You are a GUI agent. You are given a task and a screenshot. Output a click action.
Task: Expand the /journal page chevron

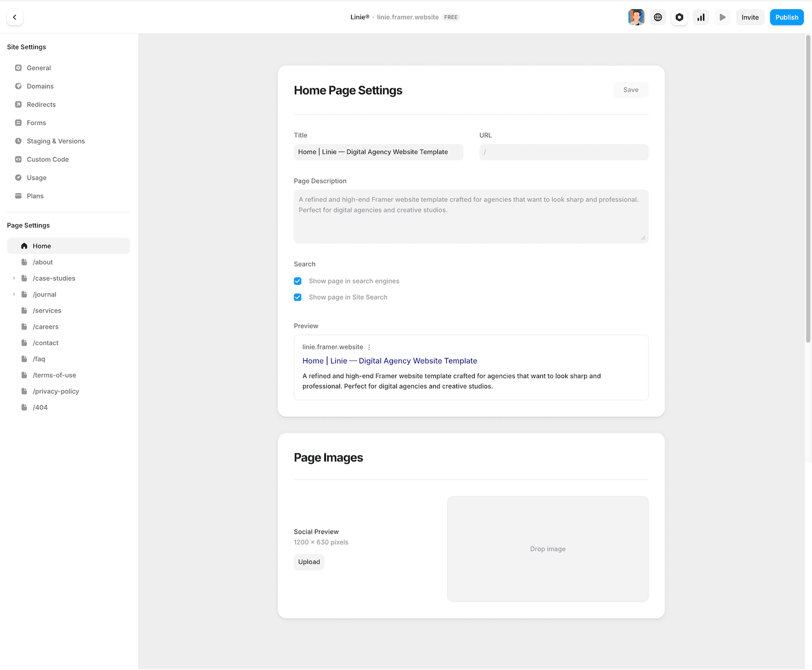pos(13,294)
